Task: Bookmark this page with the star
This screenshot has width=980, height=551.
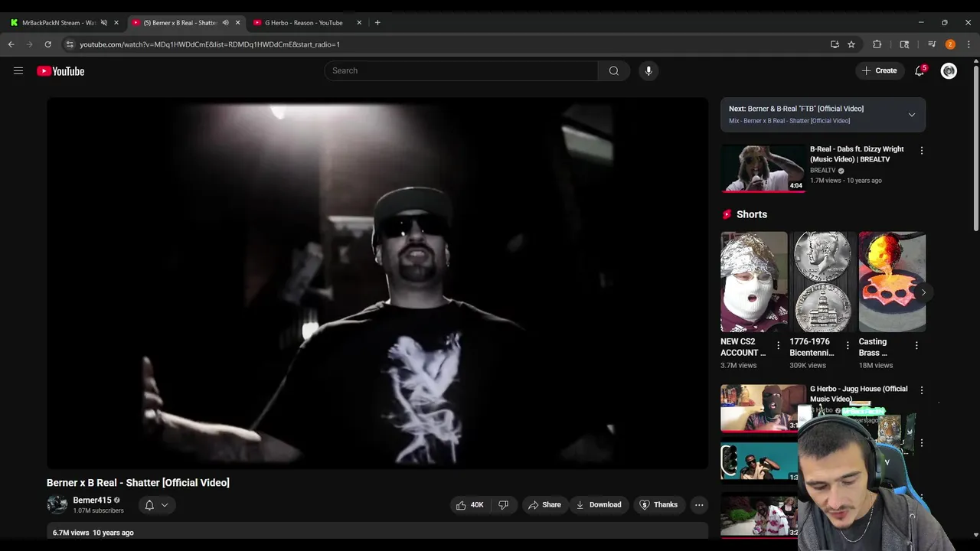Action: coord(851,44)
